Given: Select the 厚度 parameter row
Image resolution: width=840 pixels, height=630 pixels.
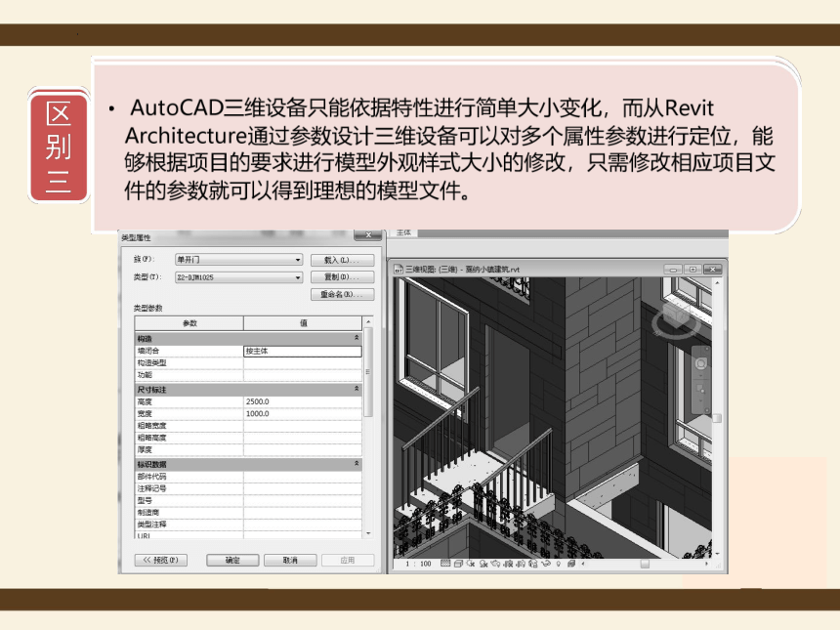Looking at the screenshot, I should [x=248, y=450].
